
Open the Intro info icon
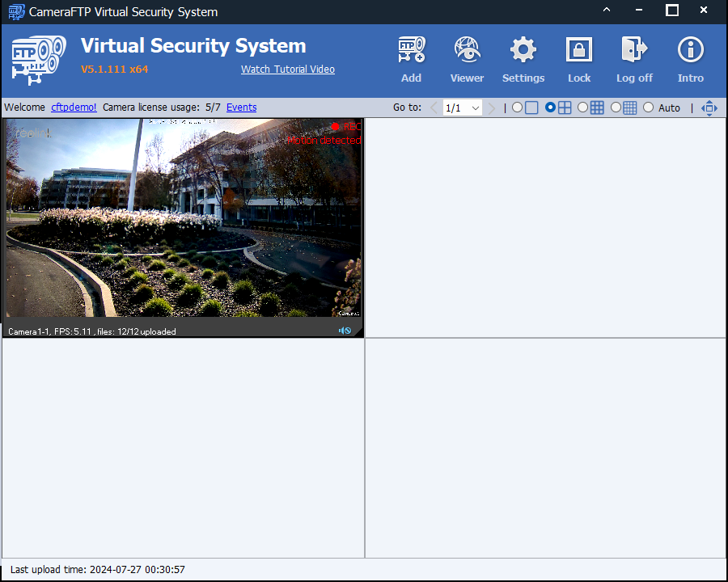click(x=690, y=58)
